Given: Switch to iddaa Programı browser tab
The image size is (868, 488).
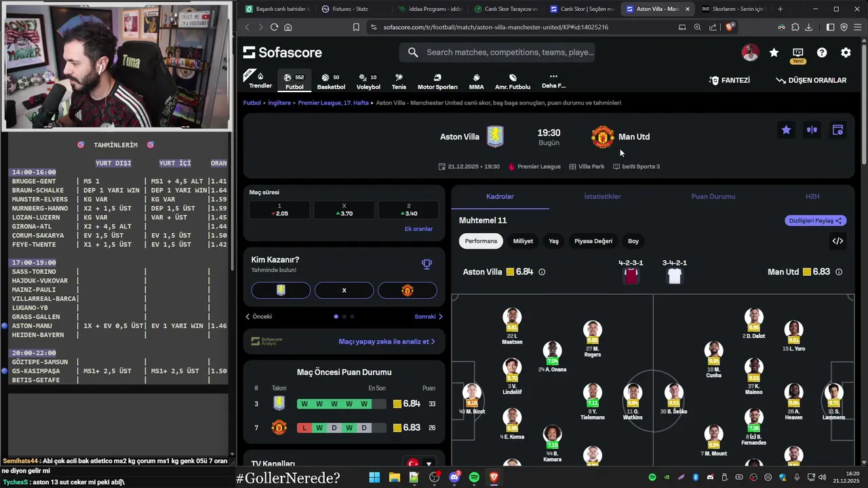Looking at the screenshot, I should pyautogui.click(x=430, y=9).
